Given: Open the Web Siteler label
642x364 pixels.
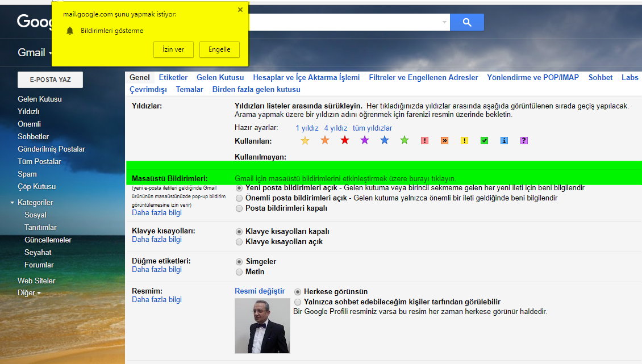Looking at the screenshot, I should click(x=36, y=281).
